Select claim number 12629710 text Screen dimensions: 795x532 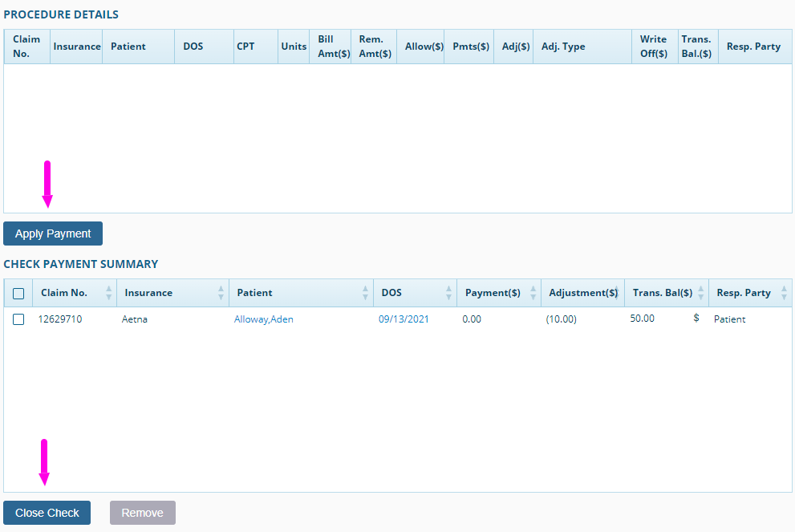click(x=60, y=319)
